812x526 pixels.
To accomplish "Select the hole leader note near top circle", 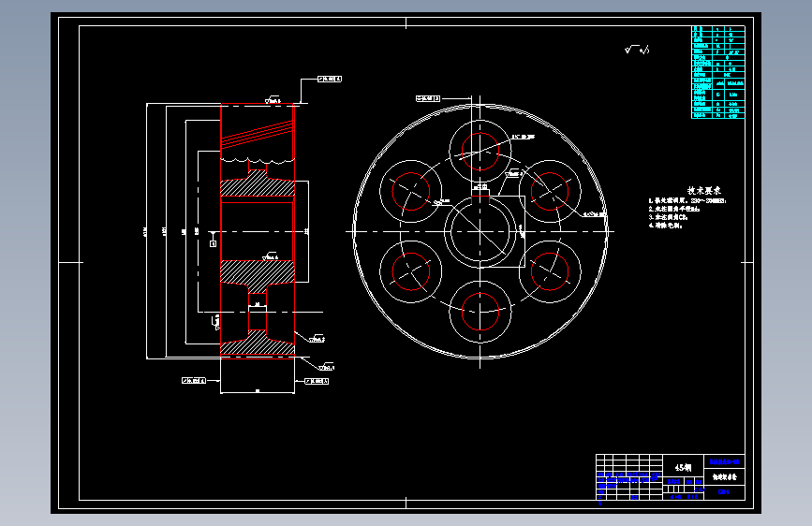I will (523, 138).
